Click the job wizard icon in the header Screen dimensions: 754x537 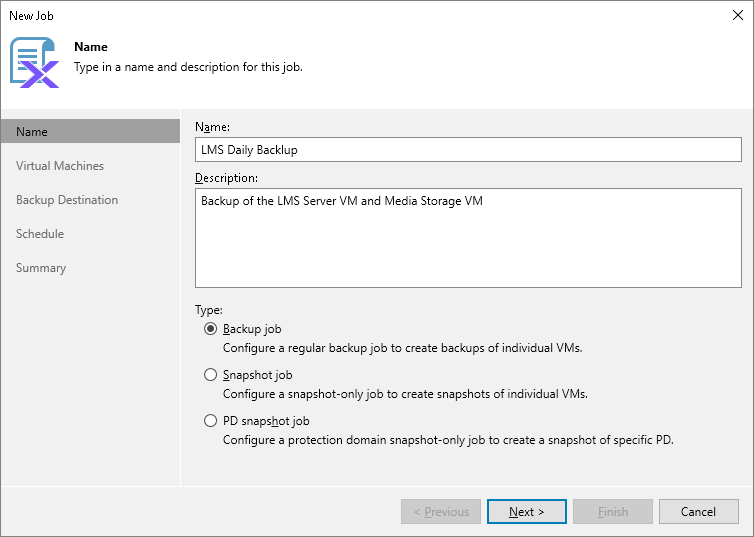[34, 62]
